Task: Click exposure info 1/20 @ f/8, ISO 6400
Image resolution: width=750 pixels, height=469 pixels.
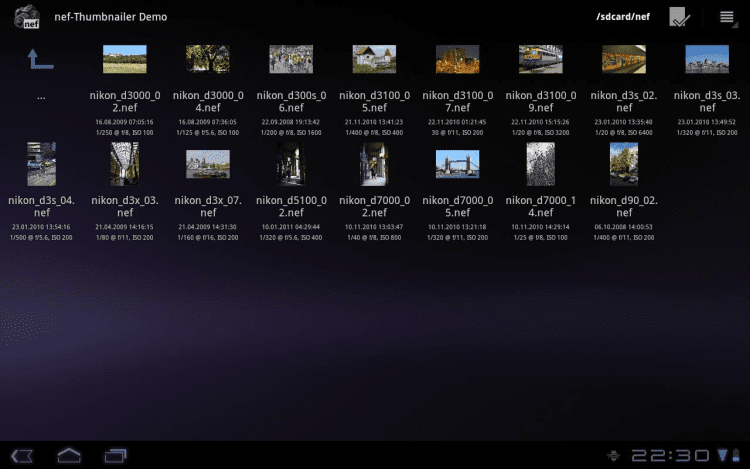Action: pos(624,133)
